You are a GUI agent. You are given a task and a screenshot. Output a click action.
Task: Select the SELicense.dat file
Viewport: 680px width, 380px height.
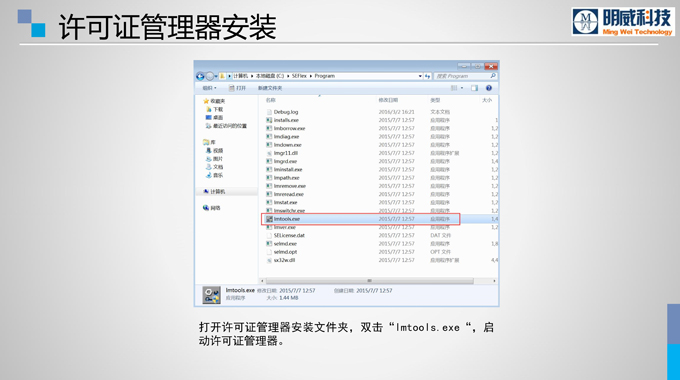pyautogui.click(x=289, y=236)
